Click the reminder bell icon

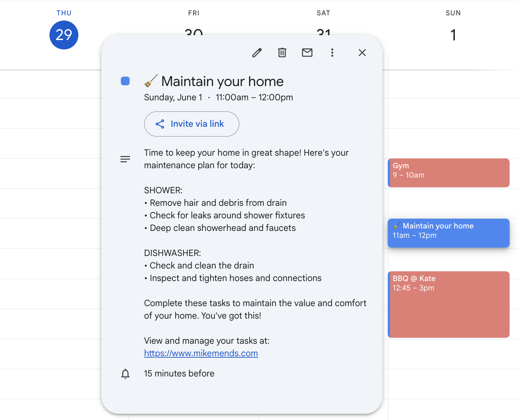tap(125, 374)
